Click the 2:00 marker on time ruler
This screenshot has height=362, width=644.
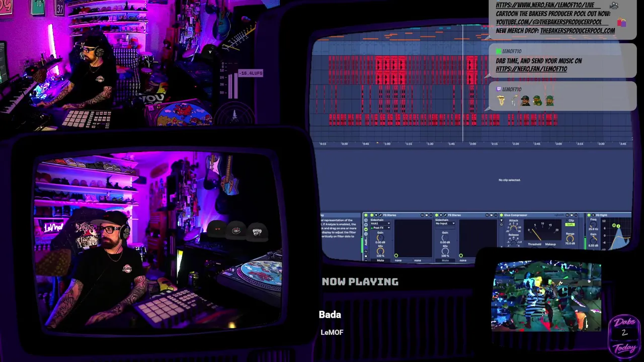[472, 144]
